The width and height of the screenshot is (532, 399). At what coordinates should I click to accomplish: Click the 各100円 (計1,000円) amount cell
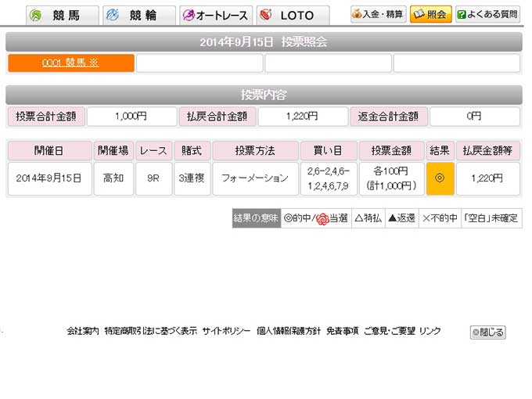pos(391,178)
